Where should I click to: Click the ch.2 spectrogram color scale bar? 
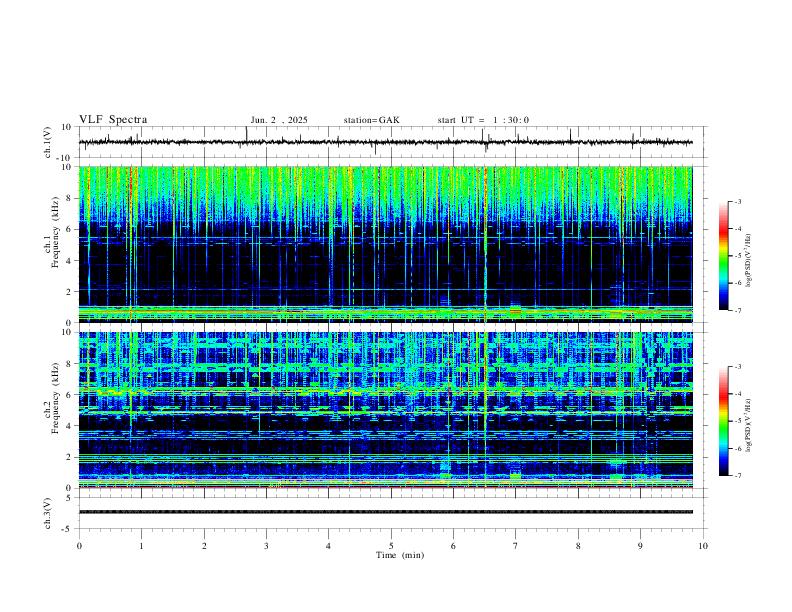(724, 421)
